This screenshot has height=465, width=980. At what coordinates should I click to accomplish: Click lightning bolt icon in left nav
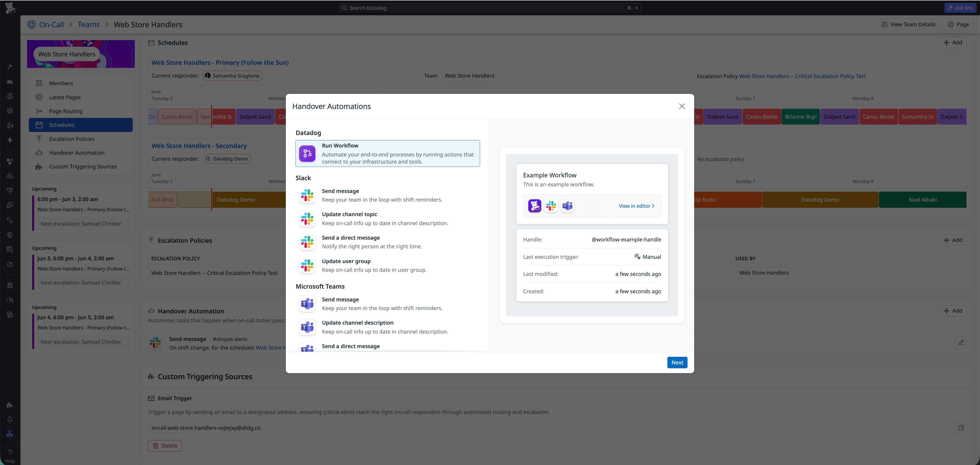coord(10,140)
